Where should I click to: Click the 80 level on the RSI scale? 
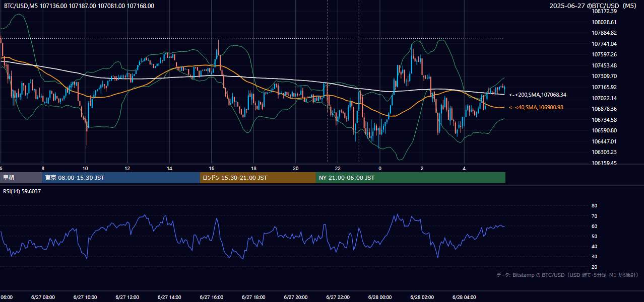click(x=594, y=206)
